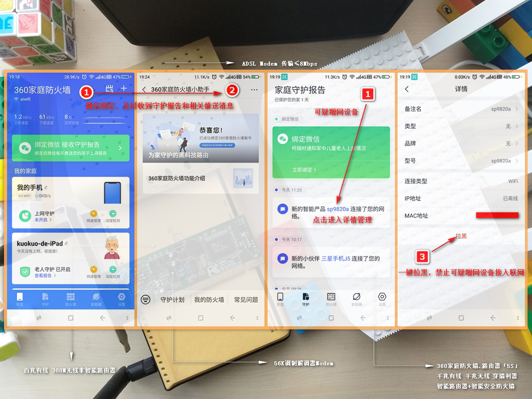Open 网速管理 icon in 我的手机 card
This screenshot has height=399, width=532.
94,216
